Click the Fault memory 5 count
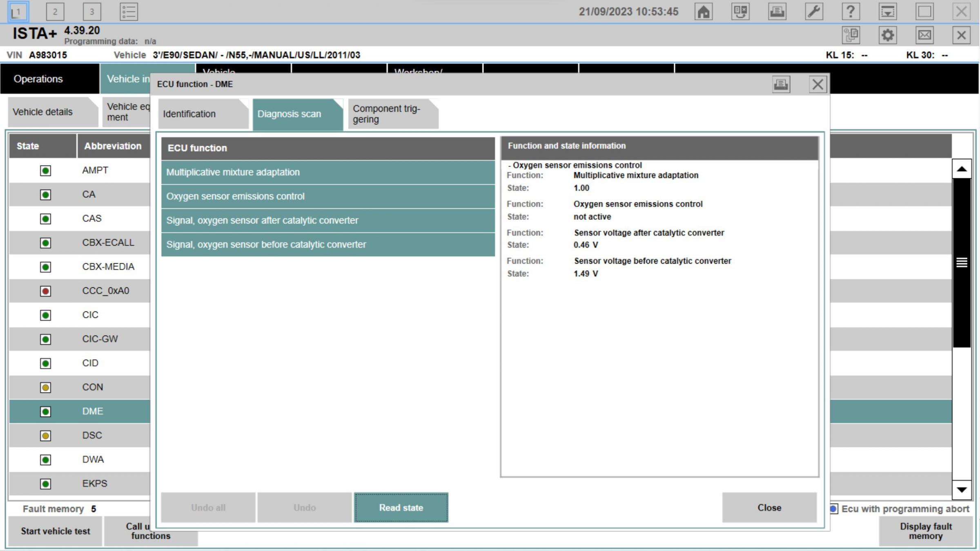 94,509
